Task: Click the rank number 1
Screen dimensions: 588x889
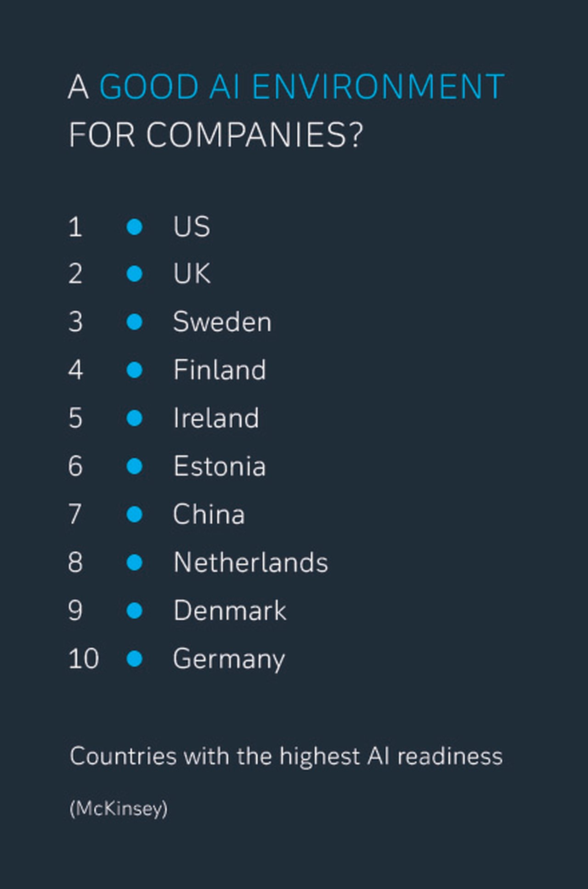Action: tap(75, 227)
